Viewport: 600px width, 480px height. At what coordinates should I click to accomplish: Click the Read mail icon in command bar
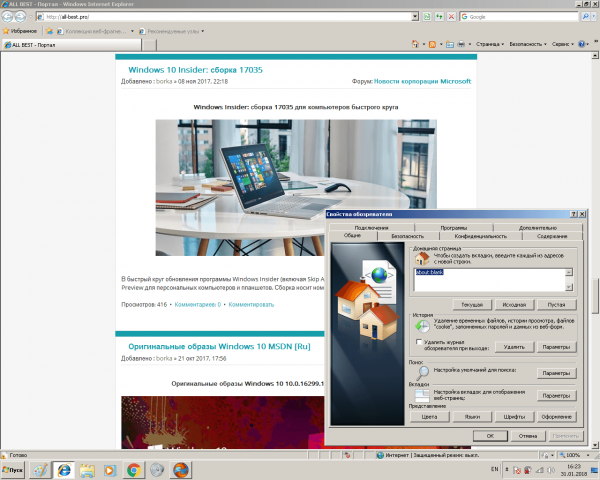tap(450, 44)
